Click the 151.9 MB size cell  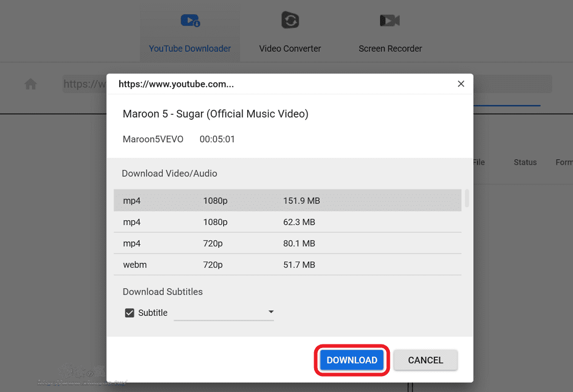[301, 201]
